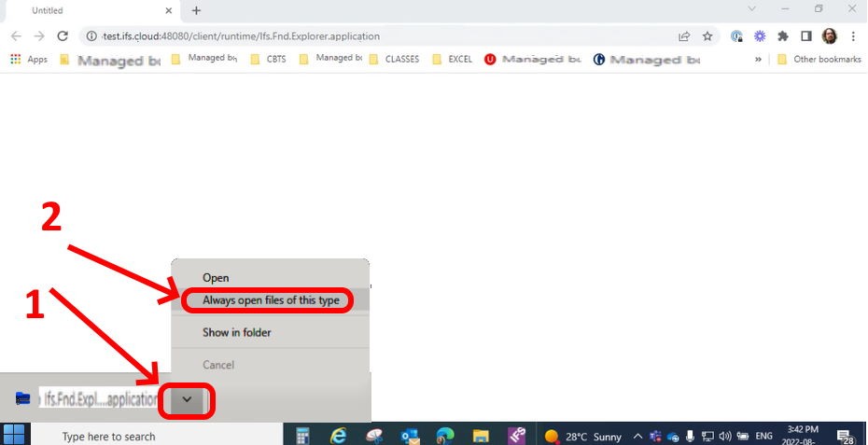Viewport: 868px width, 445px height.
Task: Show hidden system tray icons
Action: (638, 436)
